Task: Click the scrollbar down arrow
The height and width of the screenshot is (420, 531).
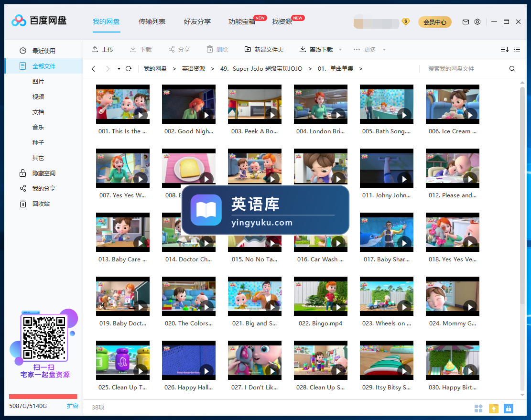Action: coord(522,395)
